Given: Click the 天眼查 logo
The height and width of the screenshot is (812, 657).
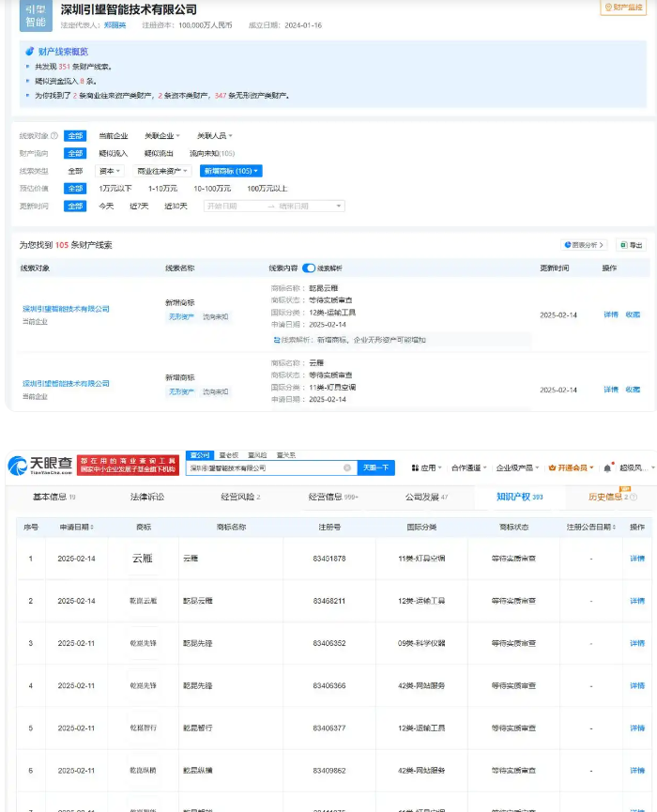Looking at the screenshot, I should [x=39, y=467].
